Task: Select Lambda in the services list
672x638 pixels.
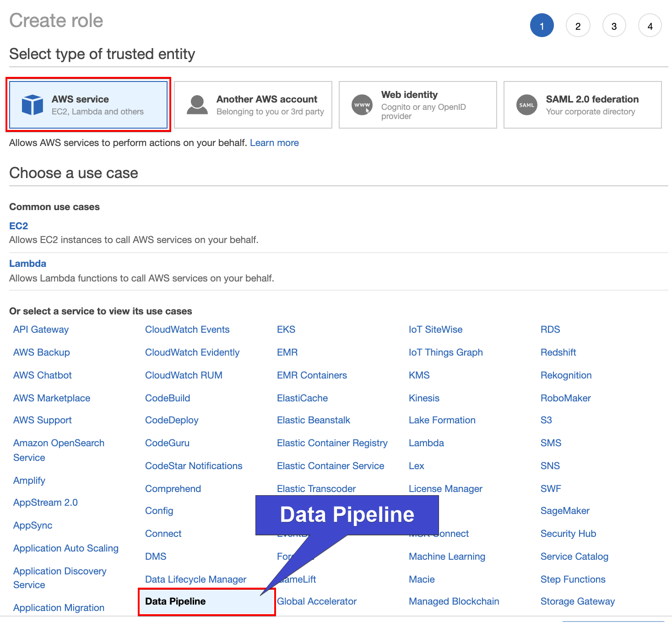Action: (x=426, y=443)
